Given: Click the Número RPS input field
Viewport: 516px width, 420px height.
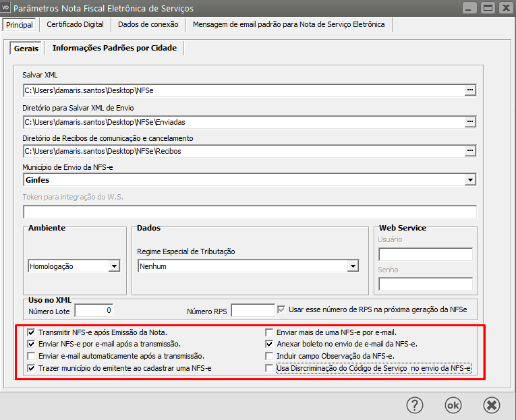Looking at the screenshot, I should pyautogui.click(x=252, y=310).
